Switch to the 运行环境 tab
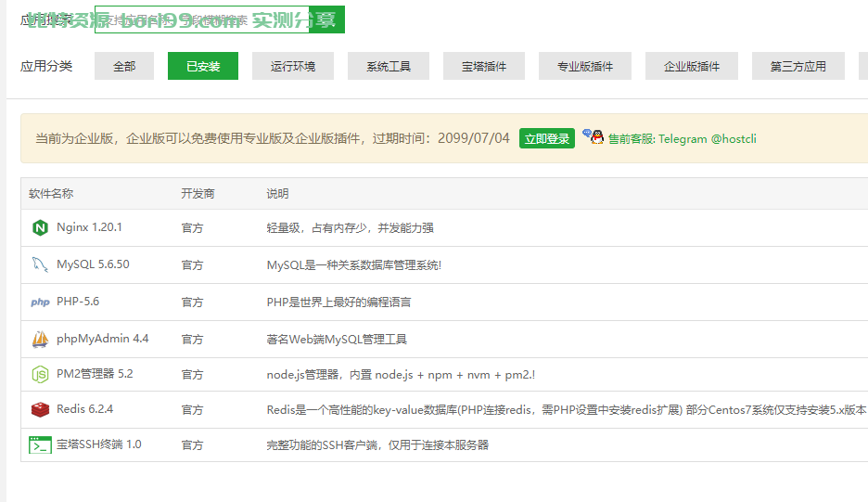868x502 pixels. (293, 66)
